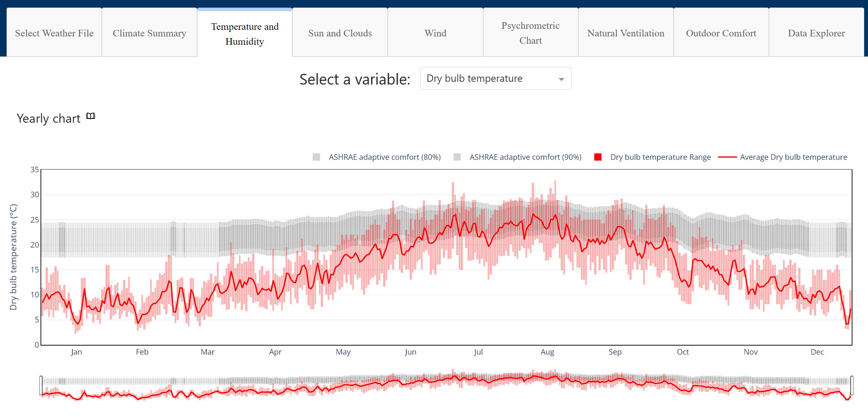The width and height of the screenshot is (868, 417).
Task: Click the gray 90% comfort legend swatch
Action: point(457,157)
